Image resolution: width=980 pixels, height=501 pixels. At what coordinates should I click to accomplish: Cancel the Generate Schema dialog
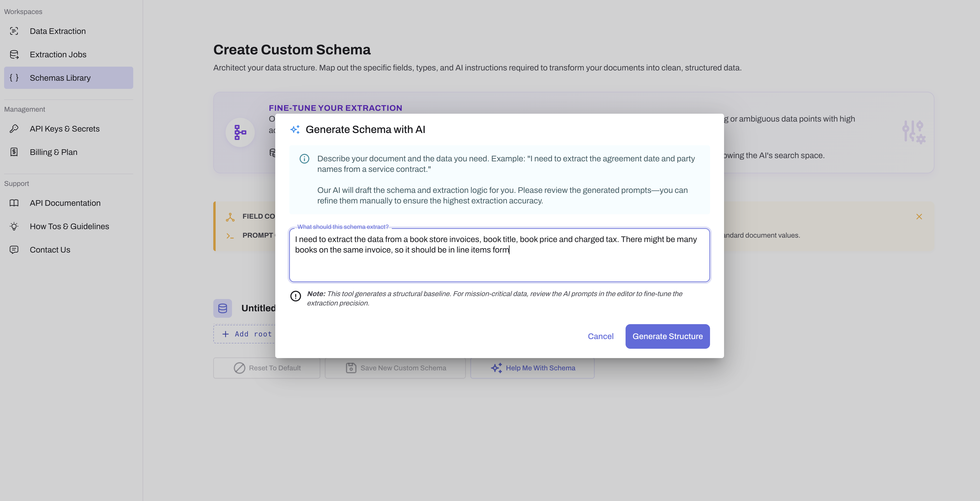click(x=600, y=336)
